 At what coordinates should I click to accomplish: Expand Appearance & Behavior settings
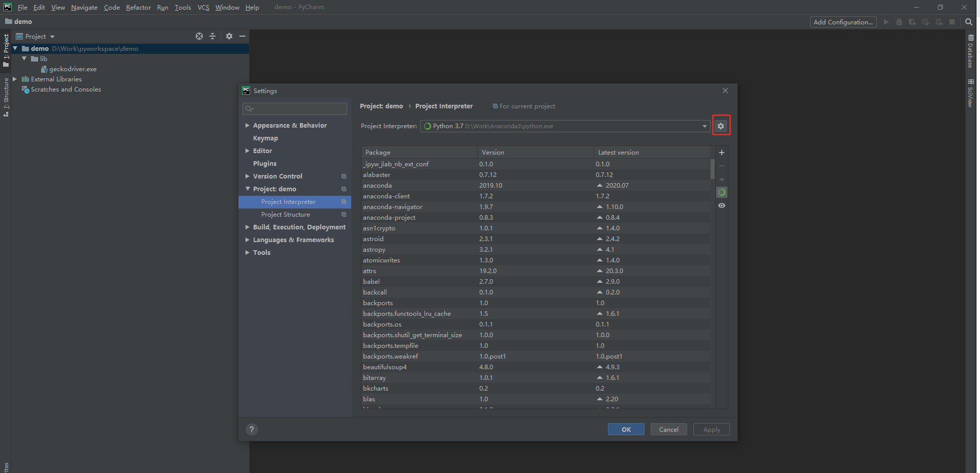pyautogui.click(x=247, y=125)
